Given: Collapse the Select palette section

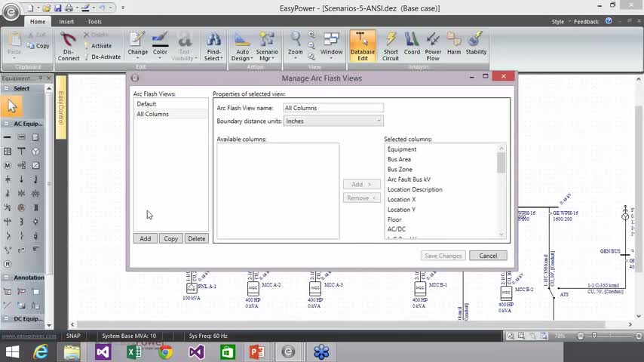Looking at the screenshot, I should point(7,88).
